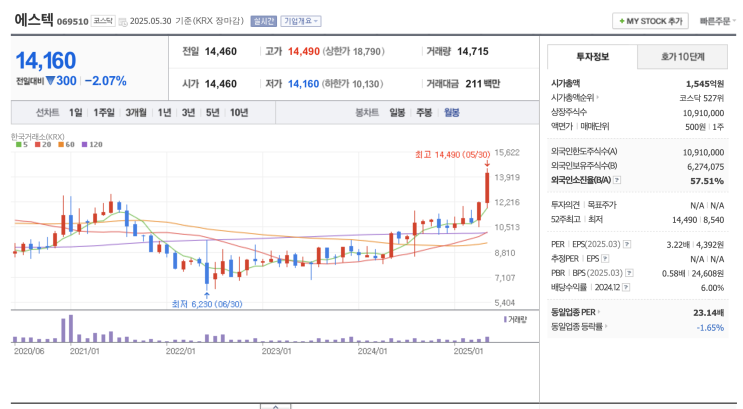743x409 pixels.
Task: Click the 코스닥 527위 rank value
Action: (x=701, y=98)
